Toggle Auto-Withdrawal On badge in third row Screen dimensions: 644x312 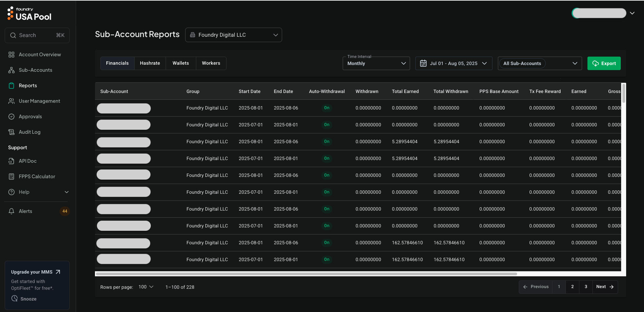(x=327, y=142)
